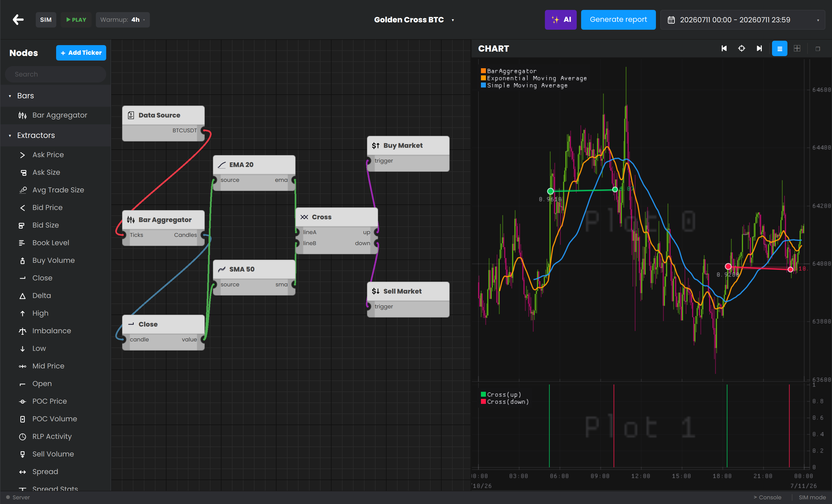
Task: Select the Open extractor
Action: tap(55, 384)
